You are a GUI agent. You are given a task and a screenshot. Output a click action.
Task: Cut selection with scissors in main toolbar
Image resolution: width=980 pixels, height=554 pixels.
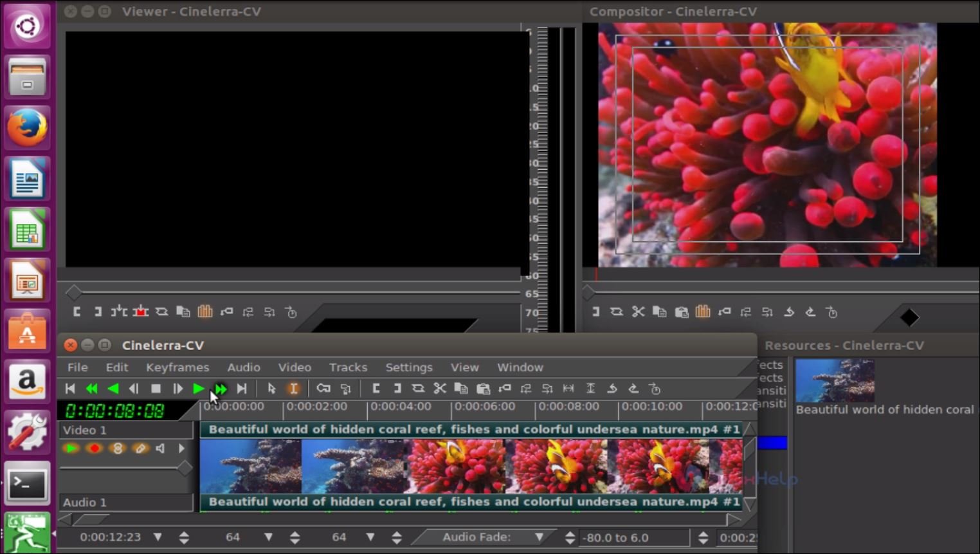(x=440, y=389)
